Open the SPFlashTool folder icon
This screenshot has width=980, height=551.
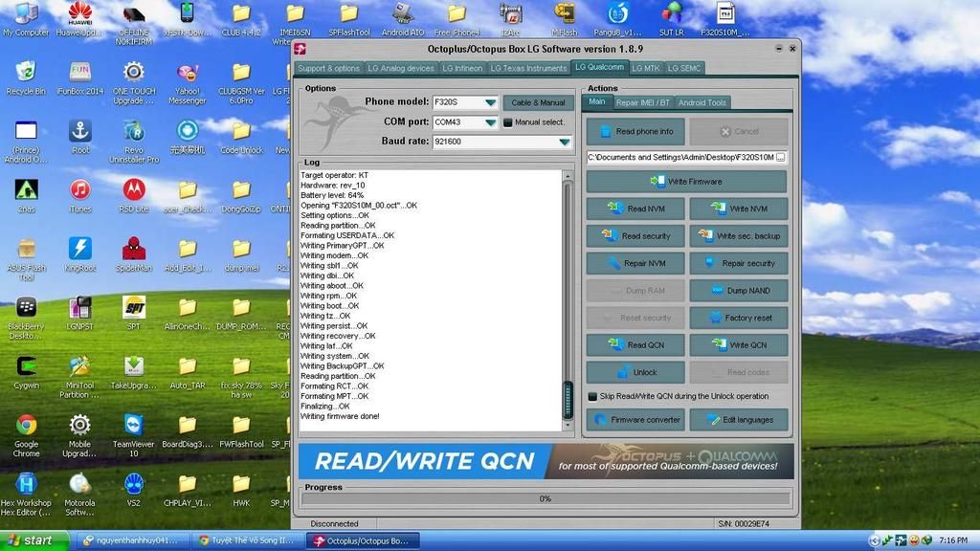tap(348, 19)
